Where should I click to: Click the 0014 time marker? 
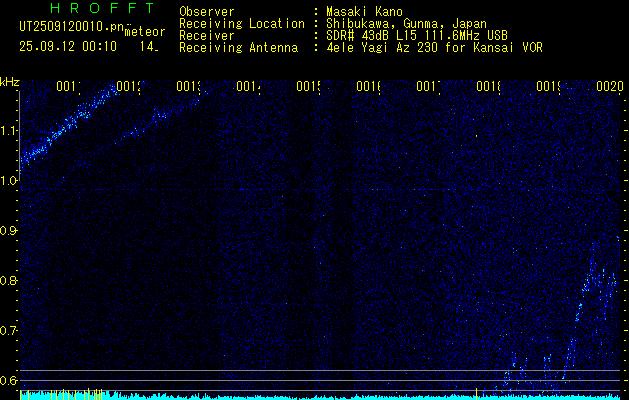point(249,86)
